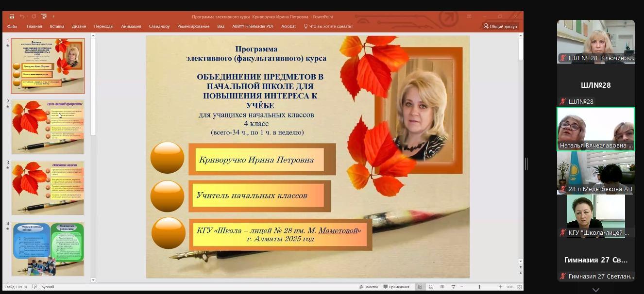Toggle the Примечания comments pane

click(396, 287)
